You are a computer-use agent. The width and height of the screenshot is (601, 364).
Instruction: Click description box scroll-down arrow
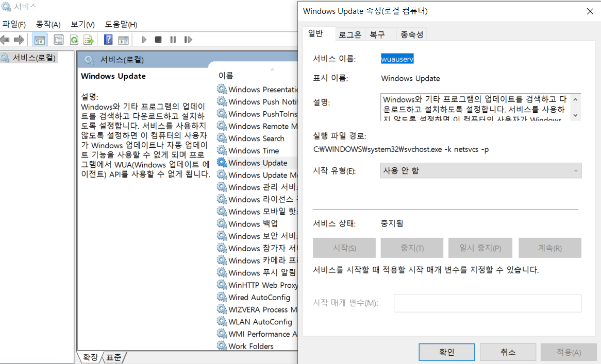[x=575, y=115]
